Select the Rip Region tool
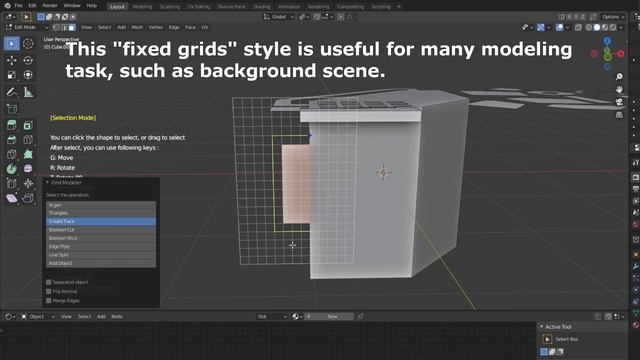The image size is (640, 360). 28,198
